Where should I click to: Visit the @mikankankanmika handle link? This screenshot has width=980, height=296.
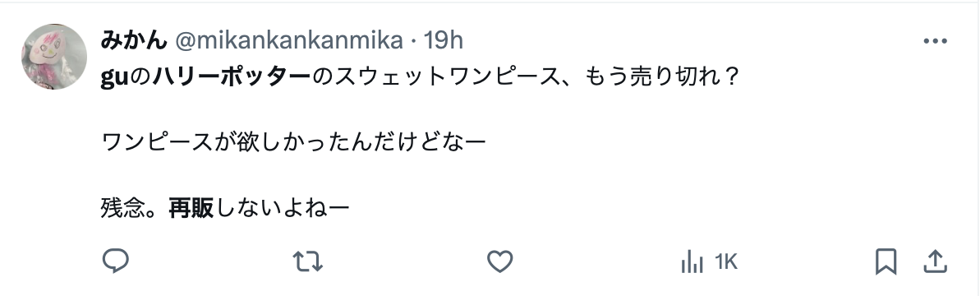click(288, 40)
